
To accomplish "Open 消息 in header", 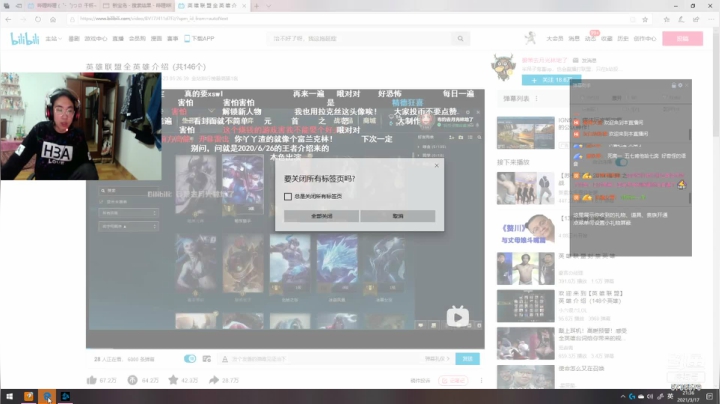I will coord(574,39).
